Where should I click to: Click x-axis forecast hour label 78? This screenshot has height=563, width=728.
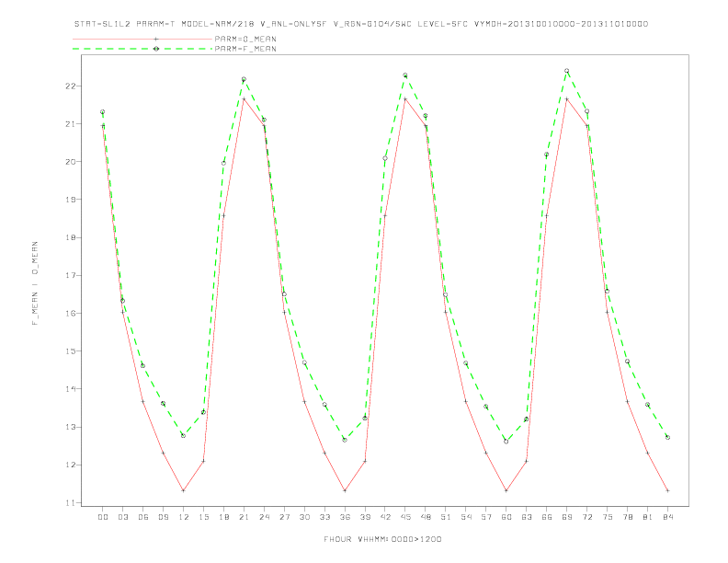pyautogui.click(x=628, y=517)
